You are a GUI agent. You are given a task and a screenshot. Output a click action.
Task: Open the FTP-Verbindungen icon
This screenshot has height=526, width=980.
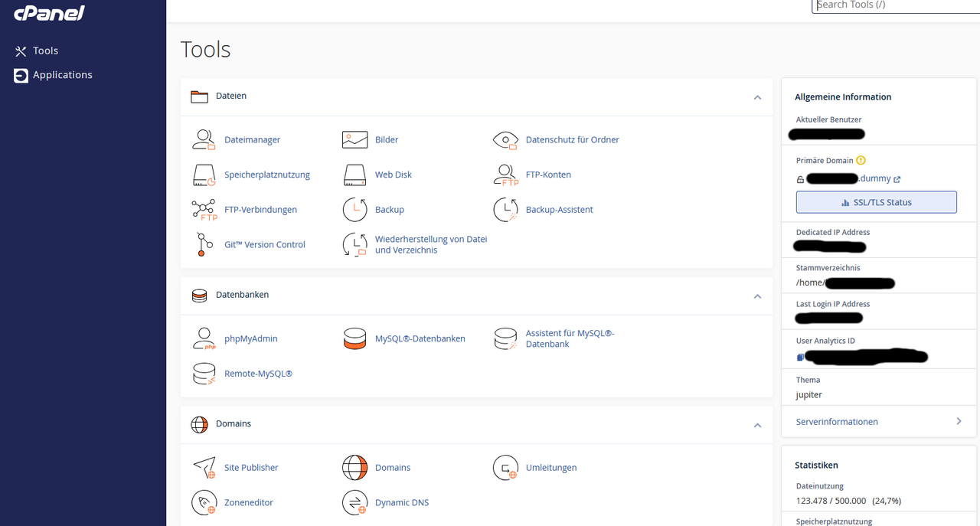[x=204, y=210]
